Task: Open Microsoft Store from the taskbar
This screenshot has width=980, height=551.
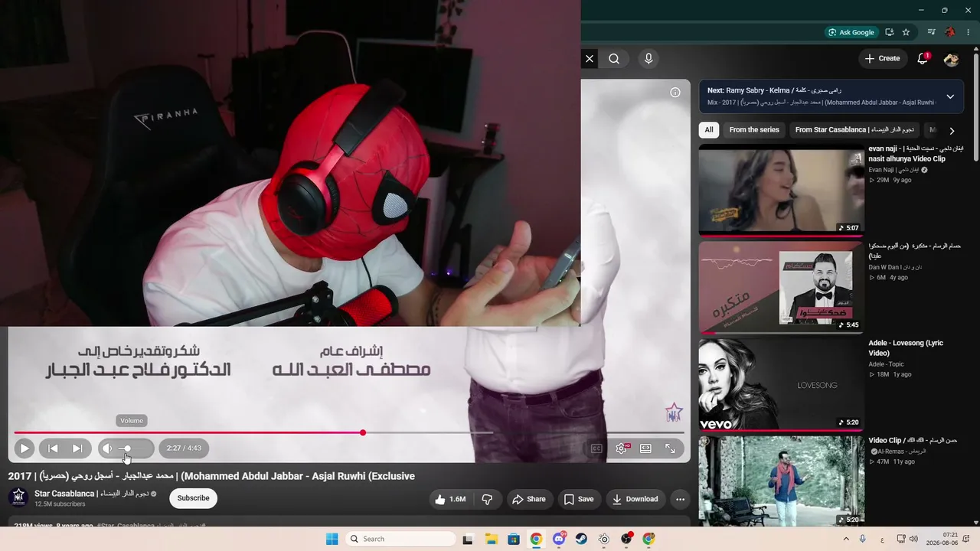Action: coord(513,539)
